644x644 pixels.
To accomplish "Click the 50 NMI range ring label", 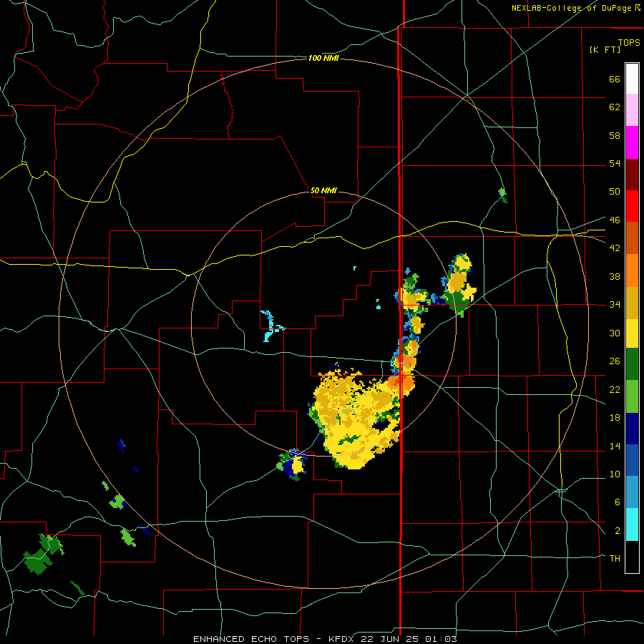I will (323, 190).
